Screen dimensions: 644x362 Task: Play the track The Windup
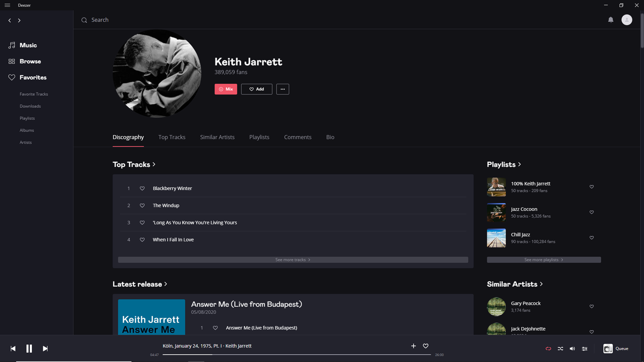click(166, 206)
